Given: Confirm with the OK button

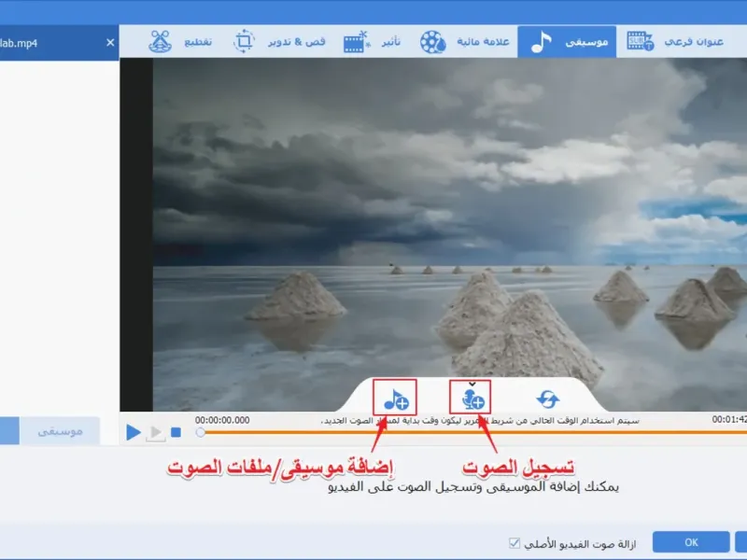Looking at the screenshot, I should 691,542.
